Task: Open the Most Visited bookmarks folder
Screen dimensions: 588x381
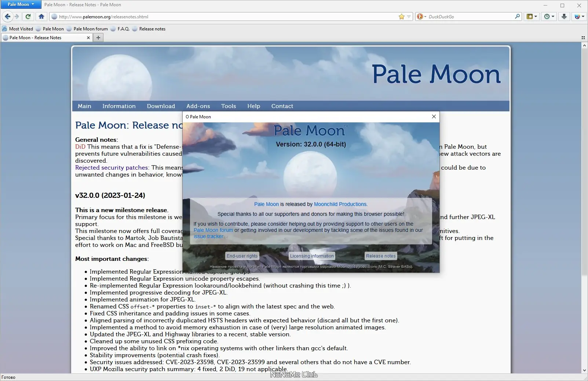Action: pos(18,29)
